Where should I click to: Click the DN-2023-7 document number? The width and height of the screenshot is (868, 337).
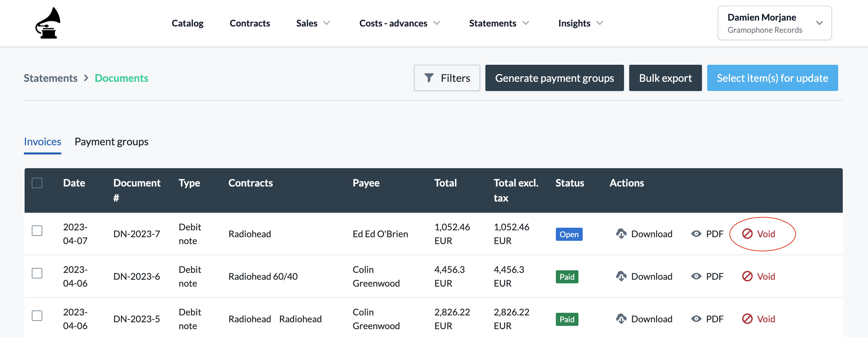pyautogui.click(x=137, y=234)
